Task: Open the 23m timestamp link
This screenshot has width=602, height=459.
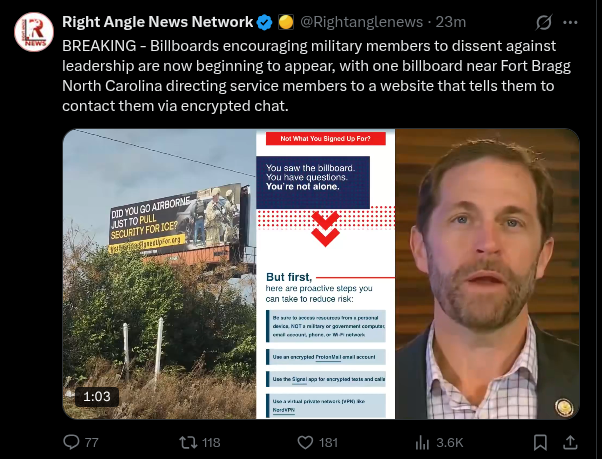Action: [451, 22]
